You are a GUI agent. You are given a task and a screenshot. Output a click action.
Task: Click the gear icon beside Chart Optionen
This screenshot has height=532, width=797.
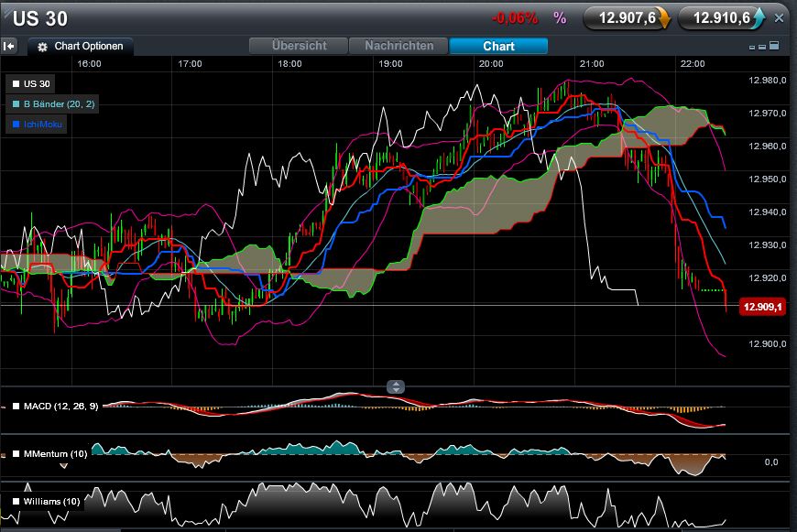point(43,47)
